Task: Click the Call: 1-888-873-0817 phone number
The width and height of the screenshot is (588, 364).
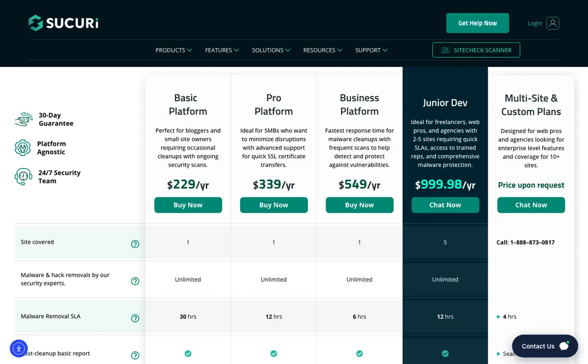Action: pyautogui.click(x=525, y=242)
